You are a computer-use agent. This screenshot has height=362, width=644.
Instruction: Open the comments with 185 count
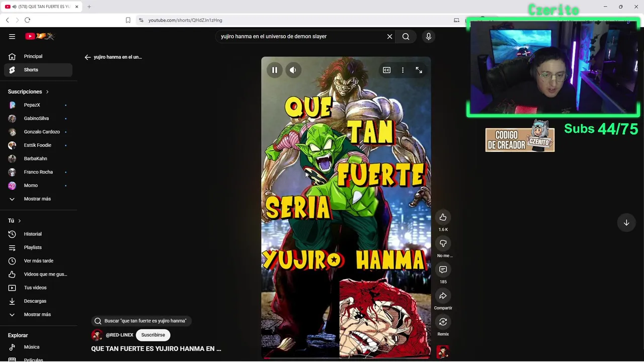(443, 269)
